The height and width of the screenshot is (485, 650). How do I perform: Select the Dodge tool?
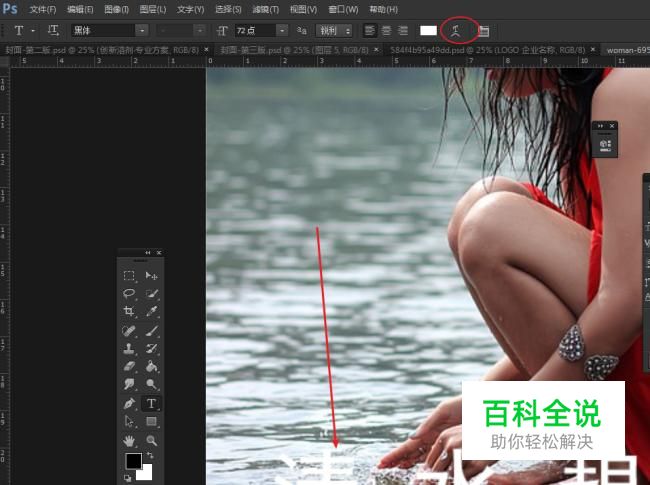(x=151, y=384)
